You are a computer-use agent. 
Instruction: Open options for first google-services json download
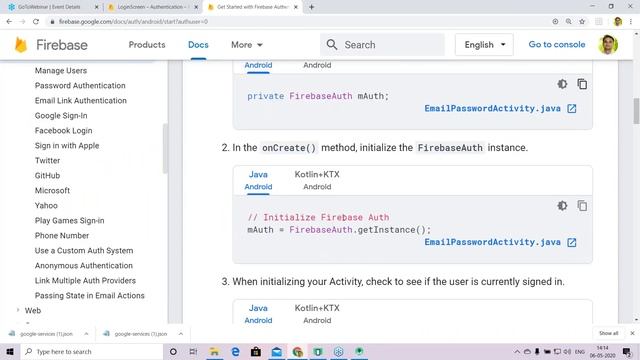point(86,334)
